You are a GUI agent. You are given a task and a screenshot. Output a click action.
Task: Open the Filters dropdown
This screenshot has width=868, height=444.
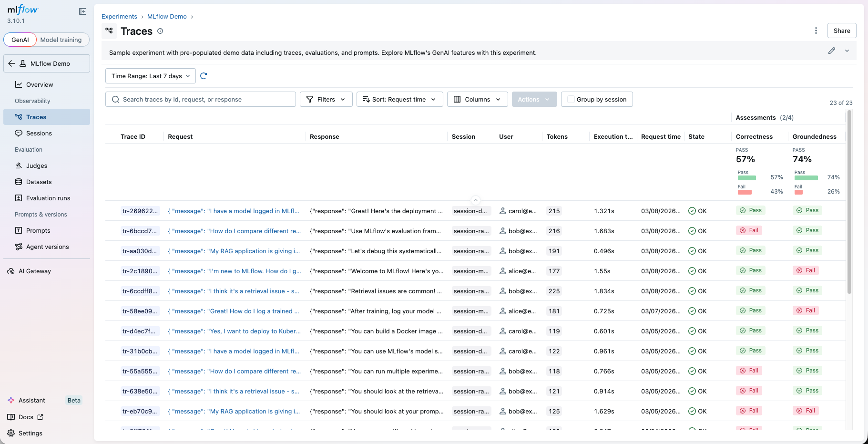coord(326,99)
